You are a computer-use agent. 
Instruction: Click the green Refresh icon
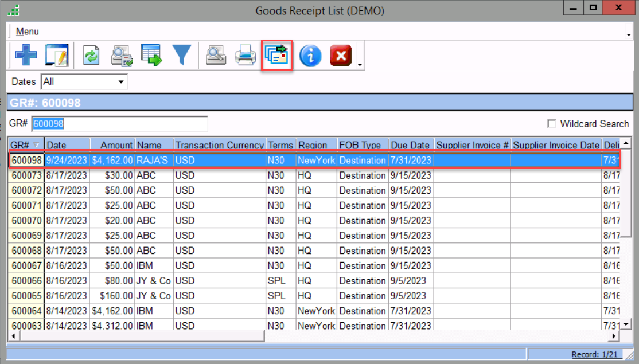(x=91, y=56)
